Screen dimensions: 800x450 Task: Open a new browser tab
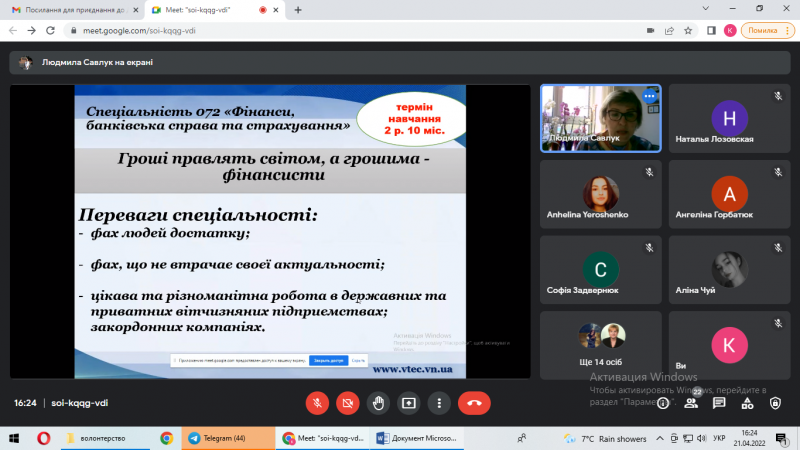(x=298, y=10)
